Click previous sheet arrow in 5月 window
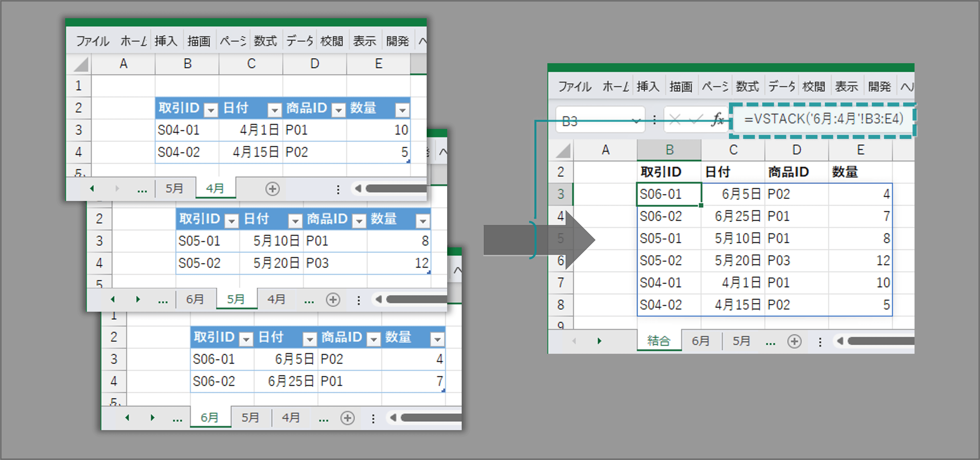Viewport: 980px width, 460px height. tap(113, 299)
